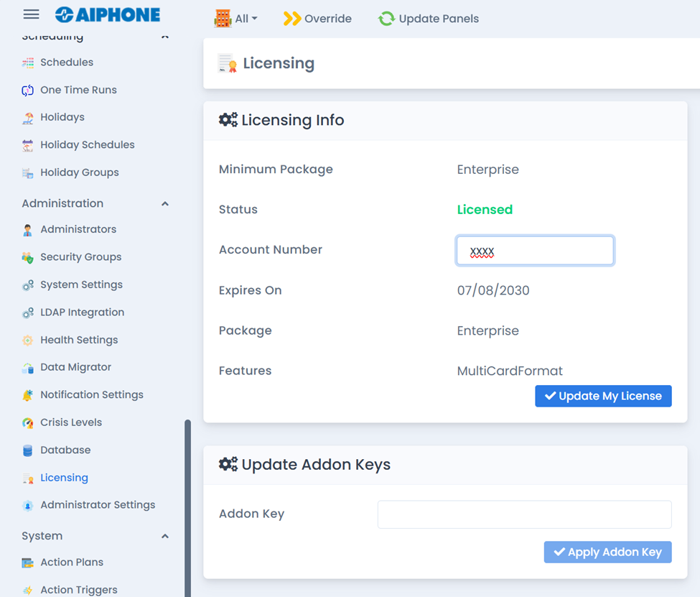Click the Update Panels refresh icon
Screen dimensions: 700x597
[x=386, y=19]
